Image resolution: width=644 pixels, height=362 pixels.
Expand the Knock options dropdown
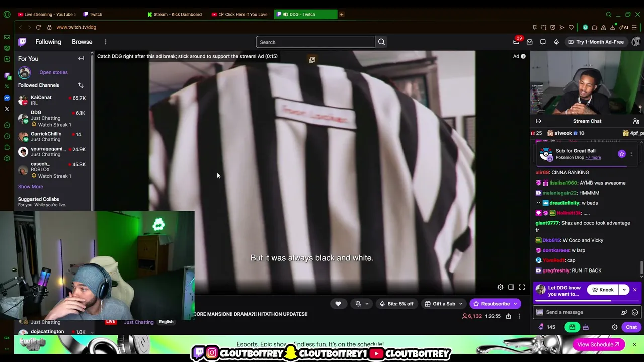(624, 290)
